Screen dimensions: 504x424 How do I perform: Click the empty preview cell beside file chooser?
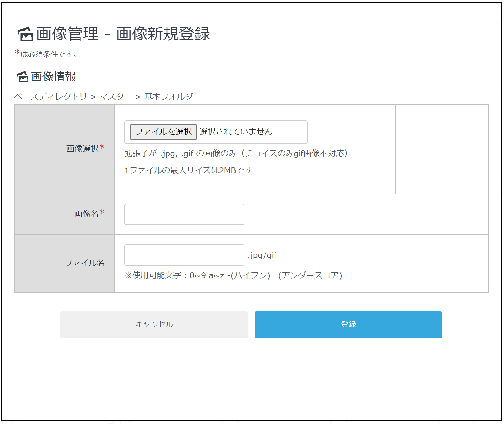coord(441,149)
